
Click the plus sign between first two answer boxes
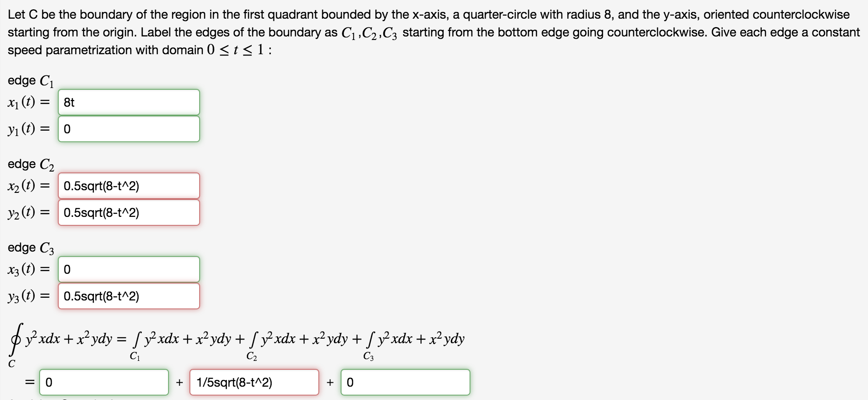click(x=179, y=382)
